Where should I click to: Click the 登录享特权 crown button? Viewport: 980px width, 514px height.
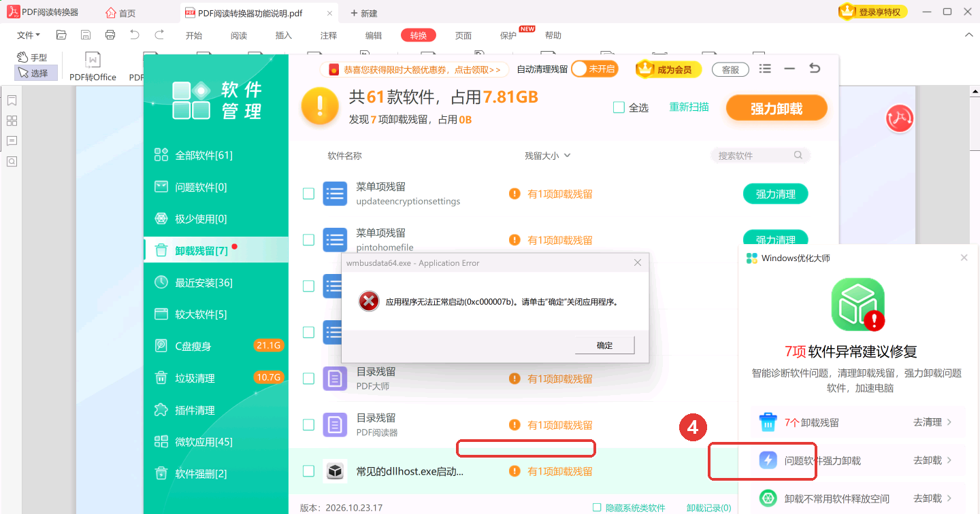point(873,12)
